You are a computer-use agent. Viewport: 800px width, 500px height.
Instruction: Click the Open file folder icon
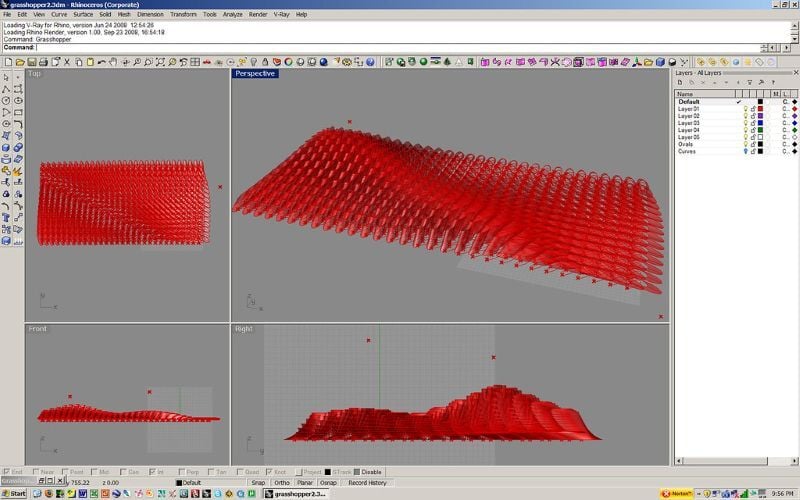[18, 63]
